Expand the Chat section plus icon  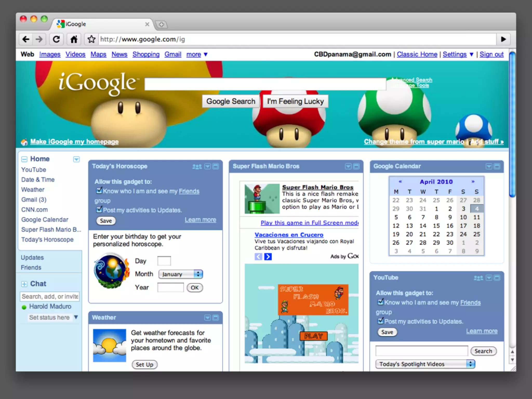tap(24, 284)
